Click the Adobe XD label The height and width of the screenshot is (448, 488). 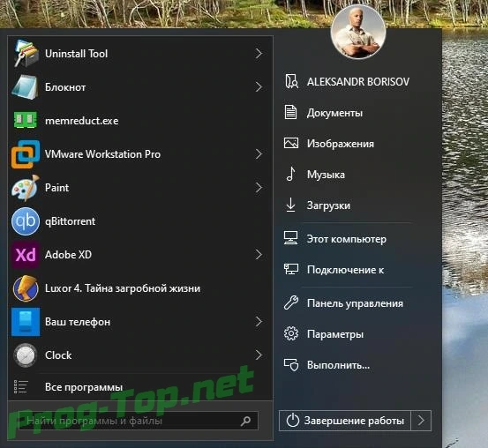tap(68, 255)
